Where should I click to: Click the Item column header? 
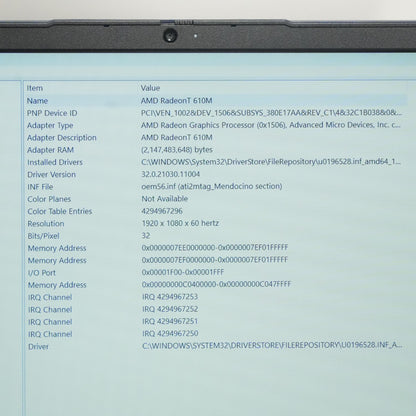tap(35, 88)
